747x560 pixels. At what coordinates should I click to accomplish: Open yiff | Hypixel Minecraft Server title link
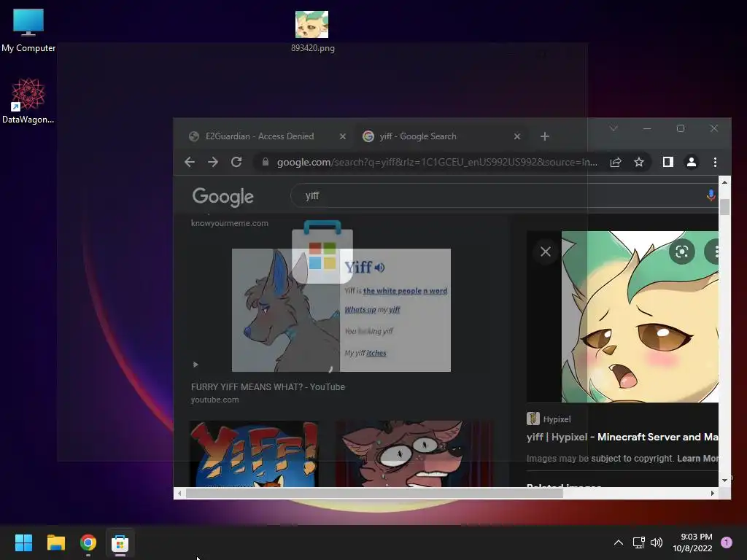pyautogui.click(x=622, y=437)
